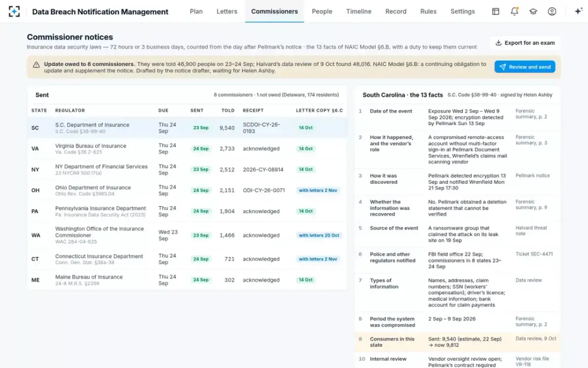The height and width of the screenshot is (368, 588).
Task: Click Connecticut's 'with letters 2 Nov' badge
Action: 318,259
